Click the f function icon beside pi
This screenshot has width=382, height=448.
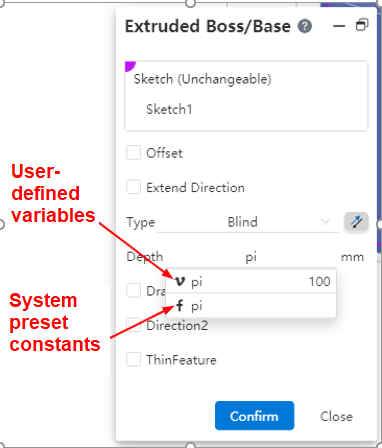tap(180, 306)
